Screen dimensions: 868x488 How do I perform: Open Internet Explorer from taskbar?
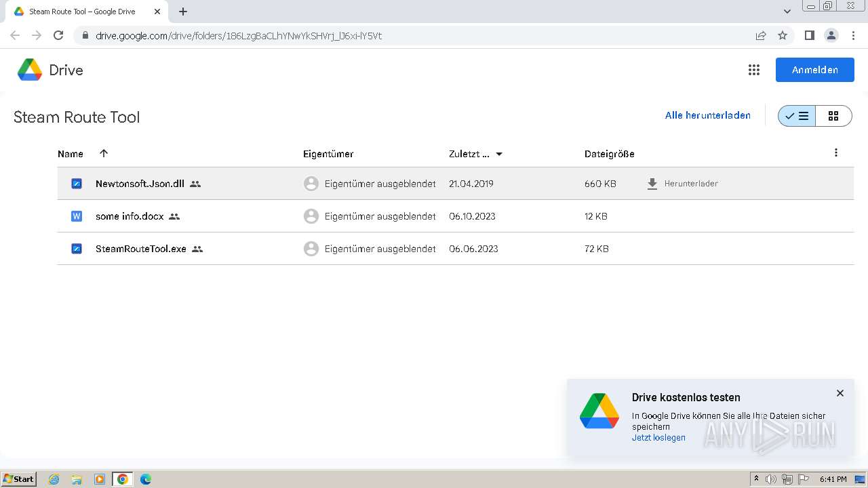tap(54, 479)
